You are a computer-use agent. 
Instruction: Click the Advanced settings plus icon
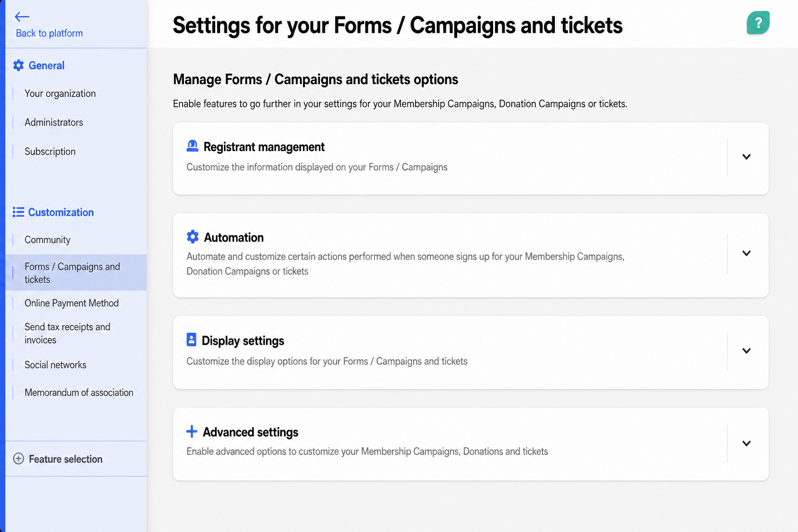point(192,431)
